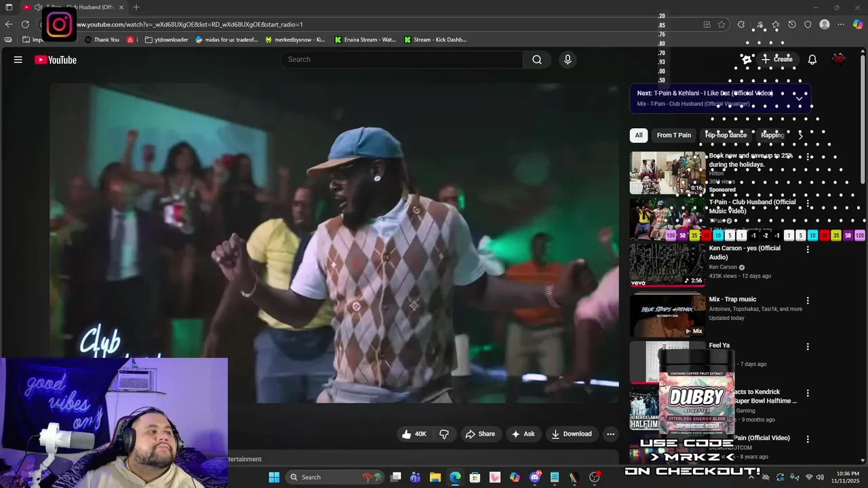This screenshot has height=488, width=868.
Task: Open more actions three-dot menu under video
Action: pyautogui.click(x=610, y=434)
